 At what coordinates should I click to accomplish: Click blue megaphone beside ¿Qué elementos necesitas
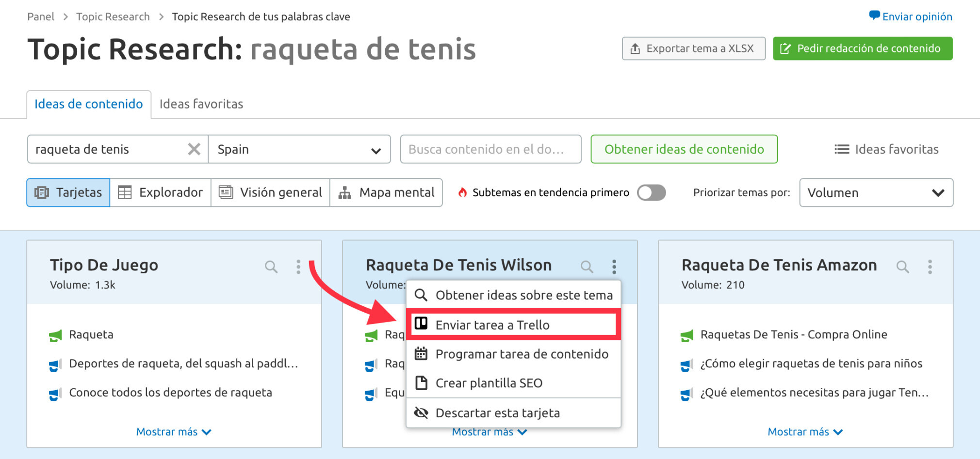point(687,394)
